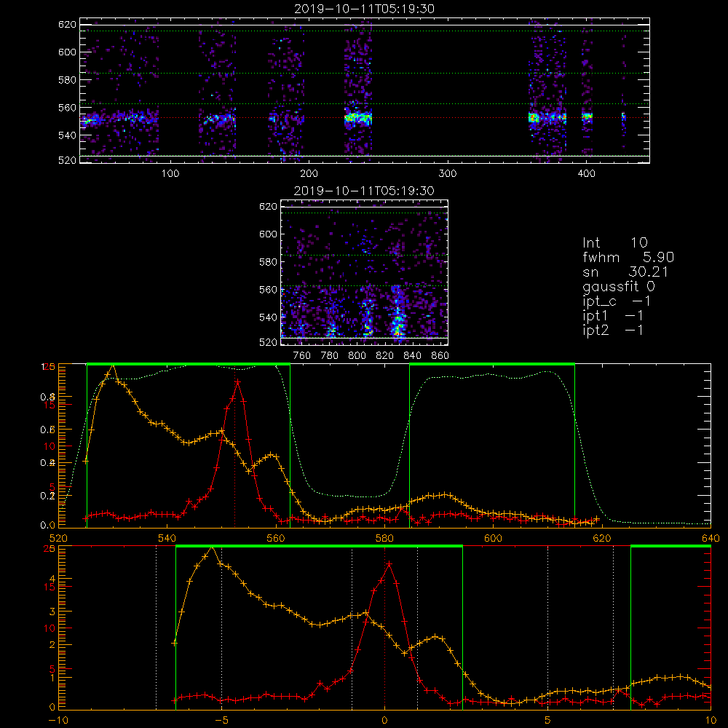
Task: Click x-axis label 560 on upper profile plot
Action: pyautogui.click(x=276, y=538)
